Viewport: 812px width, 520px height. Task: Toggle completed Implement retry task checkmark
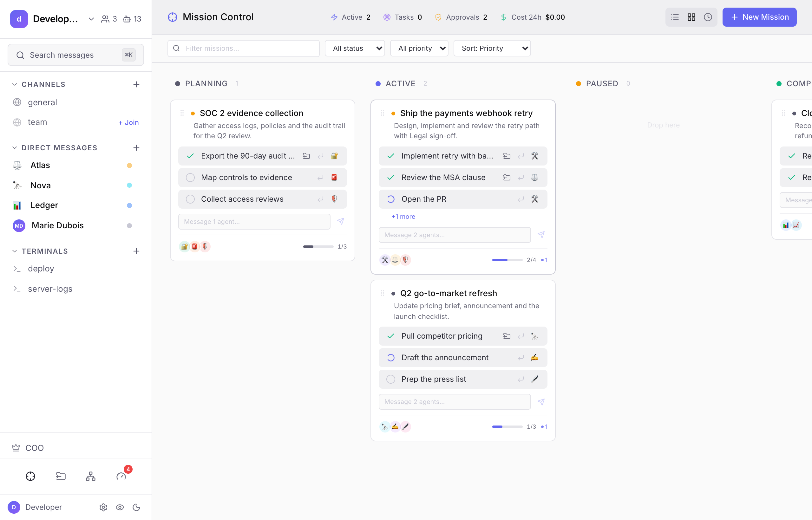(391, 156)
